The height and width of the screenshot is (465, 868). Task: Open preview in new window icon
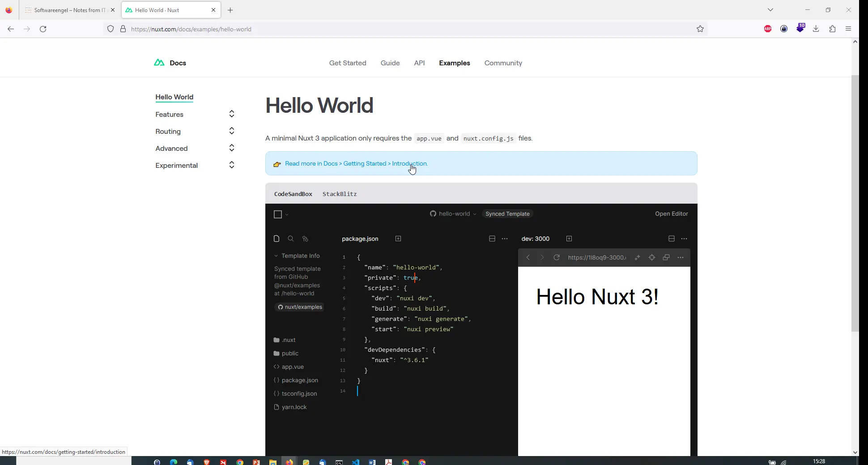click(666, 258)
